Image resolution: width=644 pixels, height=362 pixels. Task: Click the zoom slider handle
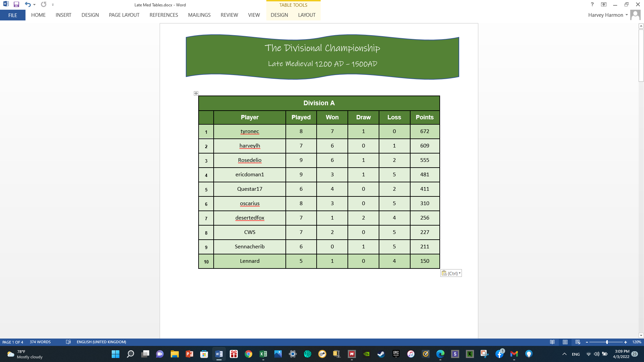point(607,342)
